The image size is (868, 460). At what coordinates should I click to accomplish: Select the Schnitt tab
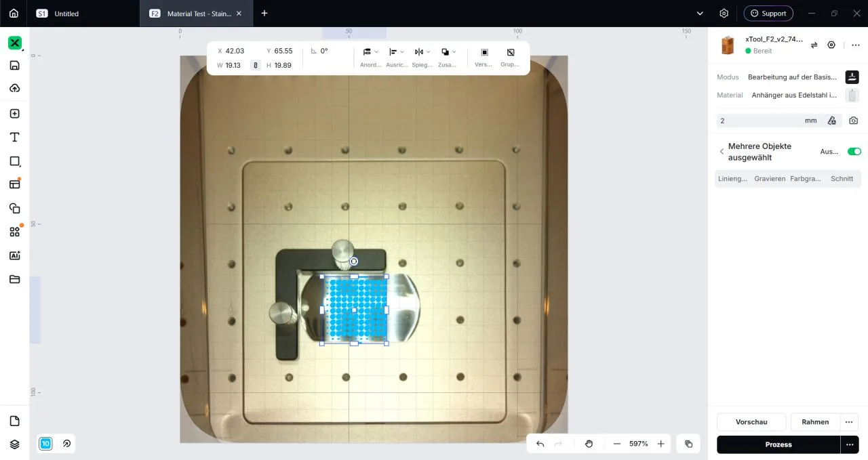click(842, 179)
